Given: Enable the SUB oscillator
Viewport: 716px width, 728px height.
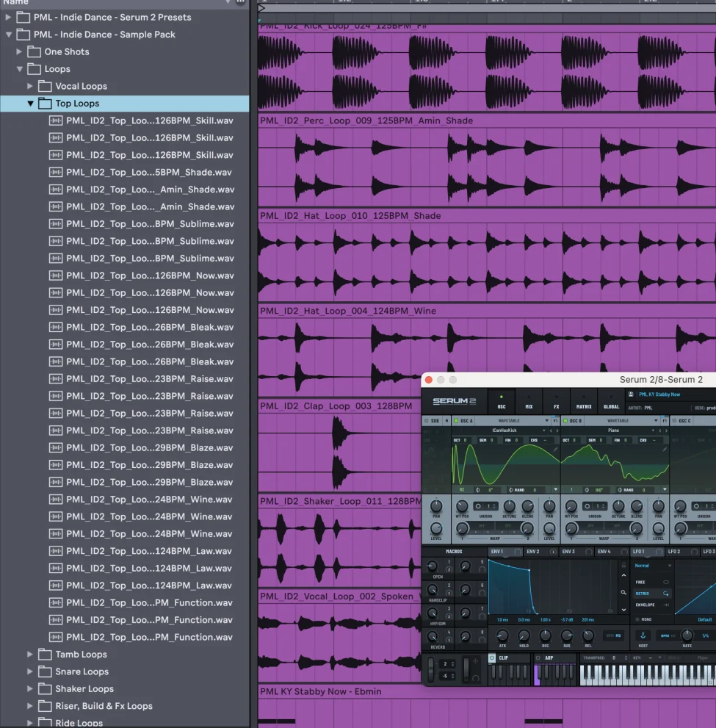Looking at the screenshot, I should (x=427, y=421).
